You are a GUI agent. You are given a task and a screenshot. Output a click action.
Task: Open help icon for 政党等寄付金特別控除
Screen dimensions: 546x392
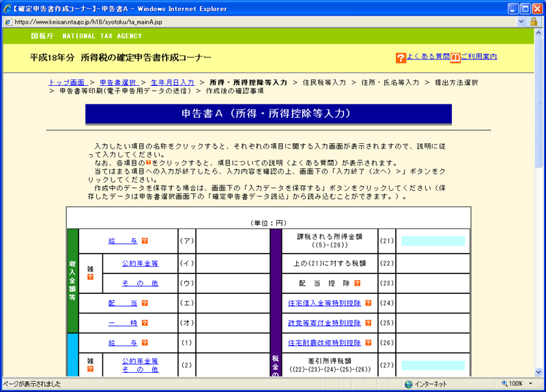[369, 322]
